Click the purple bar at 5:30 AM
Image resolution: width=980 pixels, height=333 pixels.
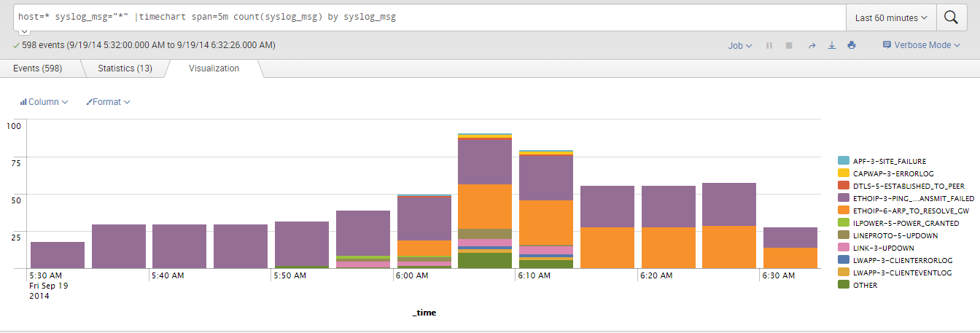[x=58, y=255]
